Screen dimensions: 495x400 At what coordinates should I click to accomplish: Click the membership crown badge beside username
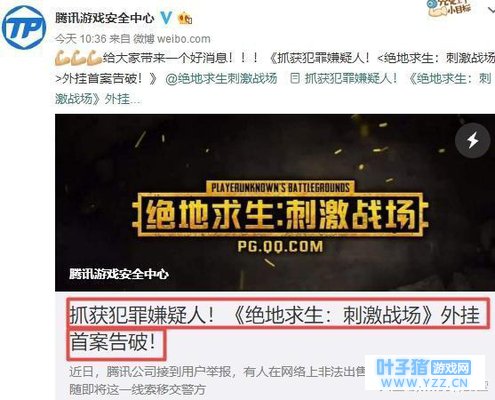pyautogui.click(x=185, y=18)
